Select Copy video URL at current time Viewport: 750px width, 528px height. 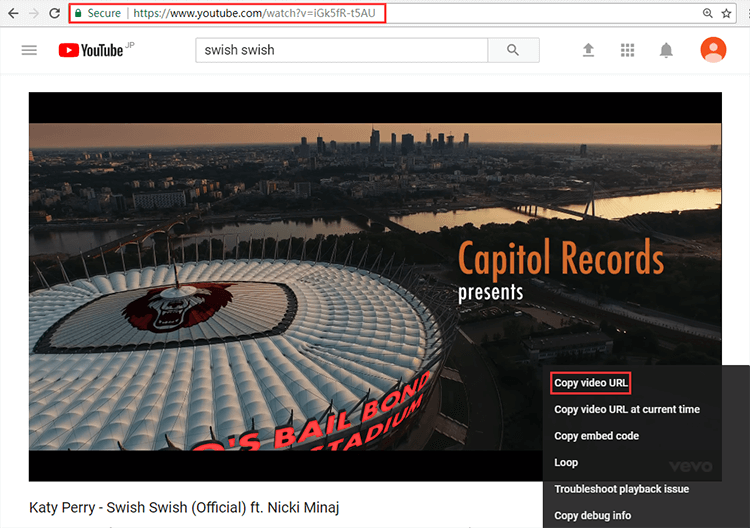click(x=627, y=409)
